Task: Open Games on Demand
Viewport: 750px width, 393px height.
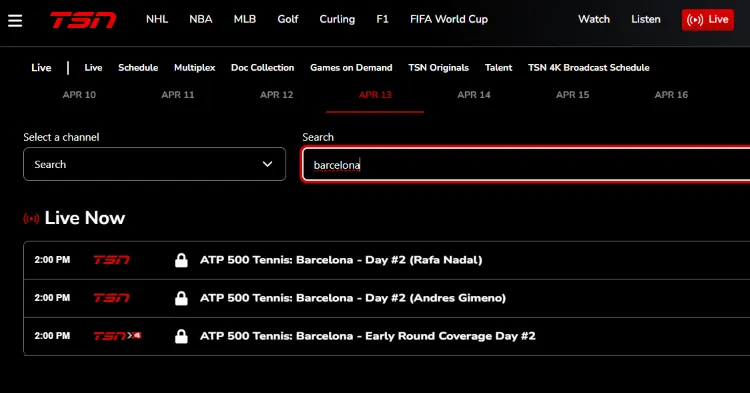Action: coord(351,68)
